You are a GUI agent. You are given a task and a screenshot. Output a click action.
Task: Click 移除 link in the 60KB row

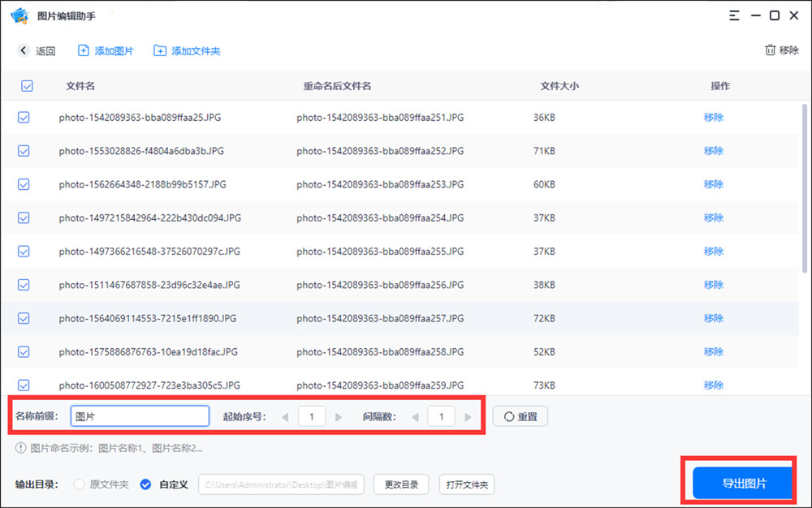coord(713,184)
